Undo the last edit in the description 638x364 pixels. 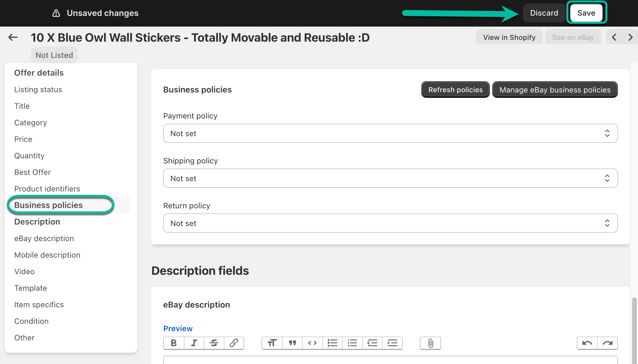pyautogui.click(x=587, y=343)
